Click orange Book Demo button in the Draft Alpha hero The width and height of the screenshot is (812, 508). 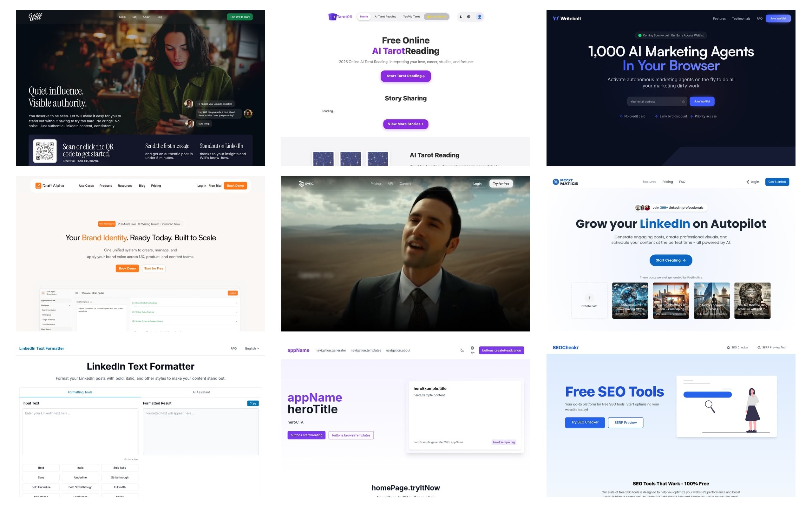[x=127, y=269]
